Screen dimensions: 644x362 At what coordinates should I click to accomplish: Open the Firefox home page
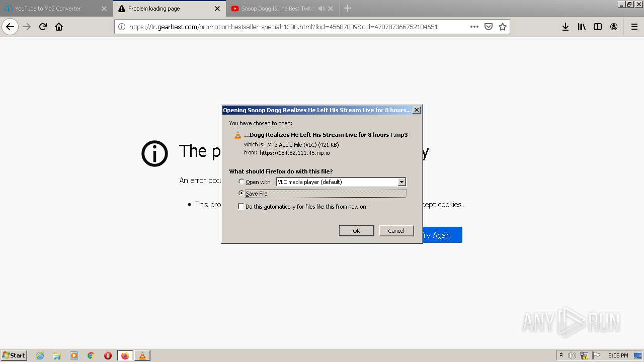[x=59, y=27]
